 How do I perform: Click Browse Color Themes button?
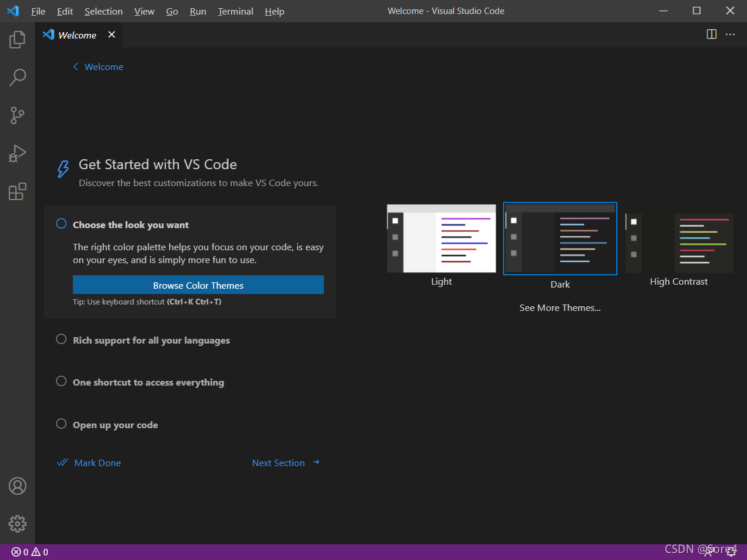pos(198,285)
